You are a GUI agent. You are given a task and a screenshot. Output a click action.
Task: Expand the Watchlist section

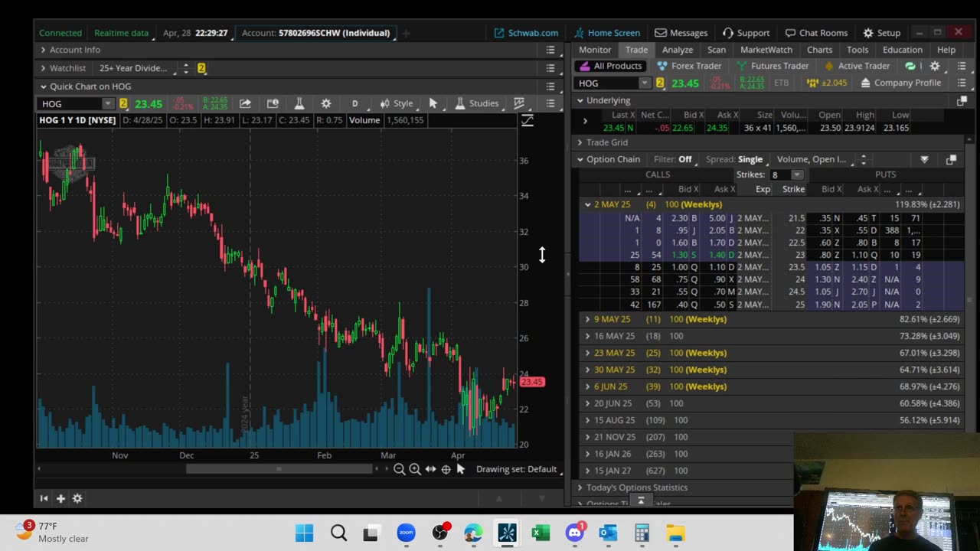(43, 68)
